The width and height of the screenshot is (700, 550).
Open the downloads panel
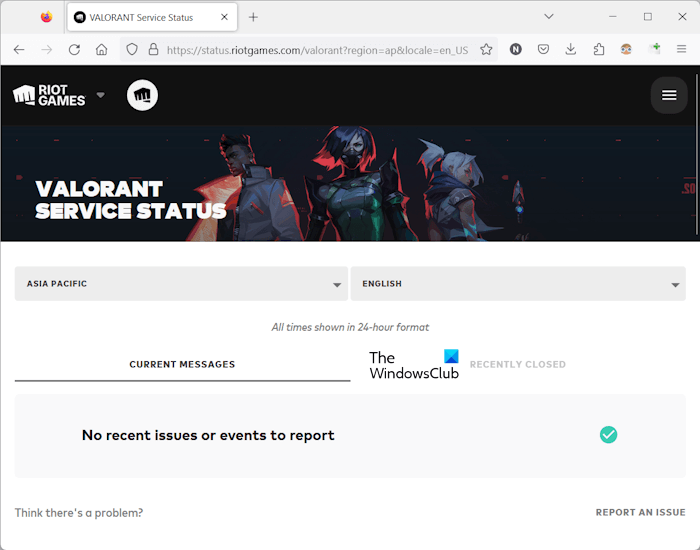coord(571,50)
